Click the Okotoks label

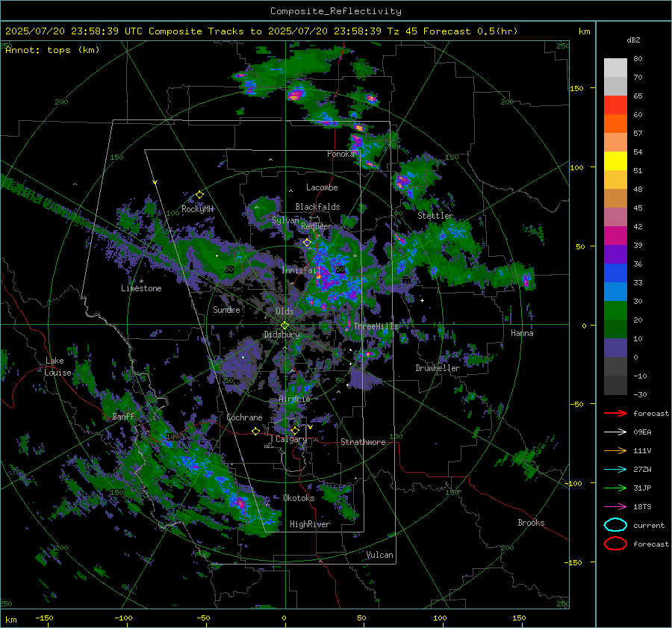pos(299,498)
